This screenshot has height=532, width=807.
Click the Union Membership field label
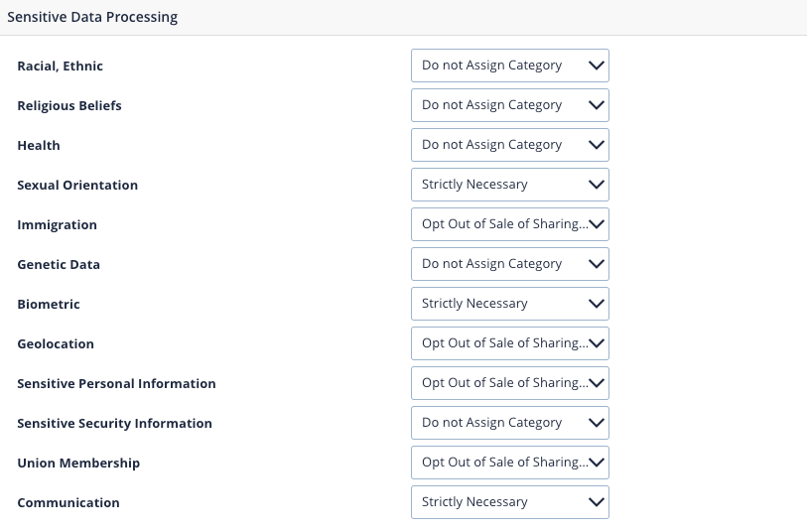[78, 464]
